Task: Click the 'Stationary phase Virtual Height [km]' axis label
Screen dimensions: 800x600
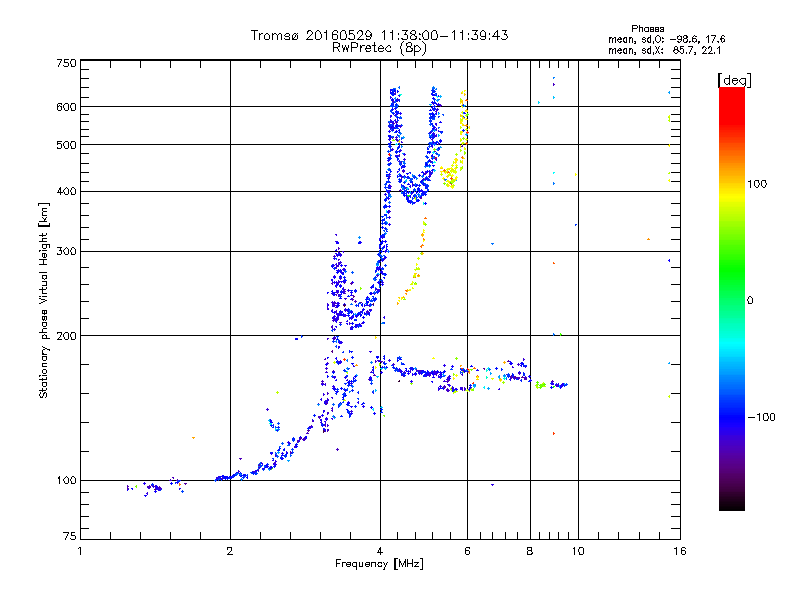Action: (43, 300)
